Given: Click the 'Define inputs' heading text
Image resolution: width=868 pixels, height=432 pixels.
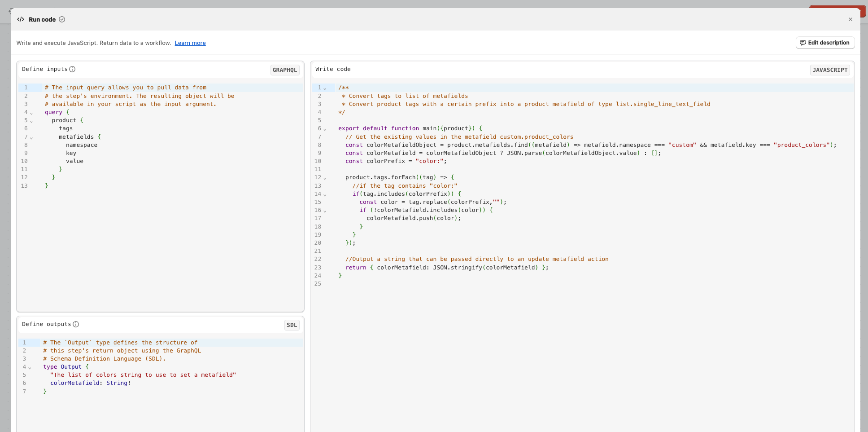Looking at the screenshot, I should (45, 69).
